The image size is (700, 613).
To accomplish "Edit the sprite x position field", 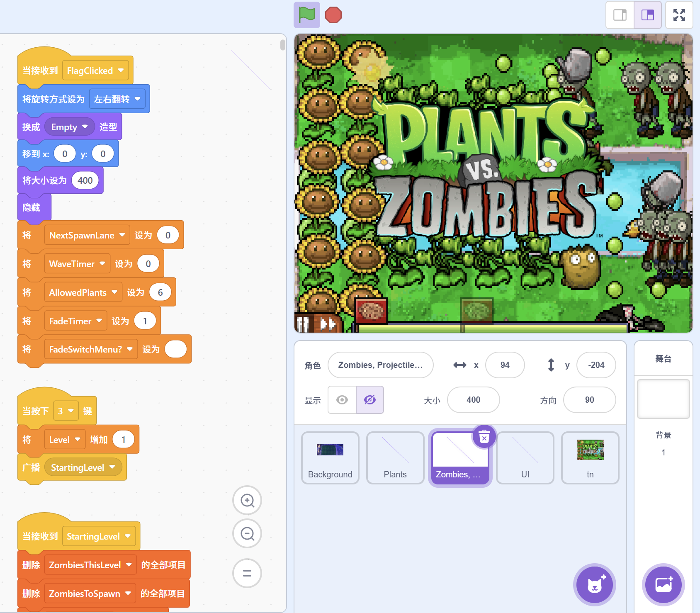I will tap(505, 365).
